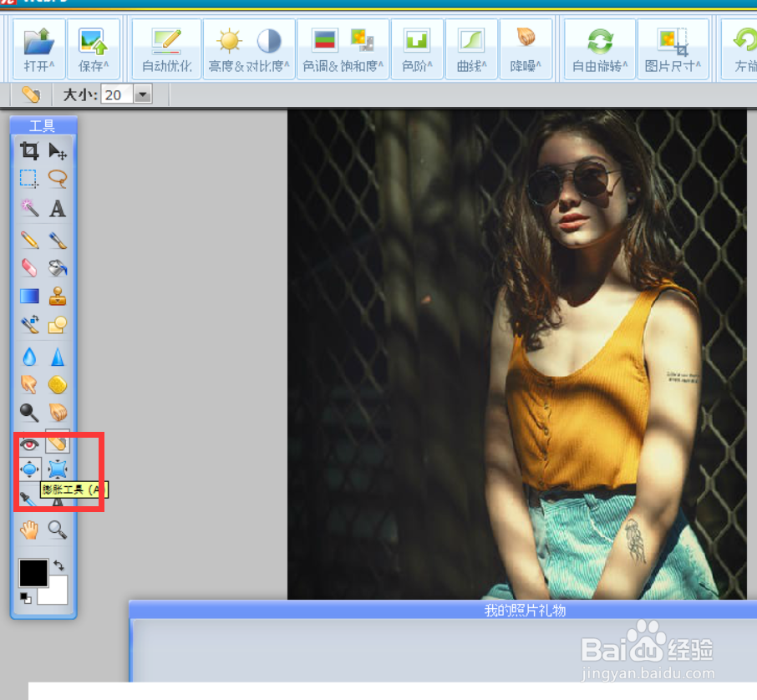
Task: Select the Blur water-drop tool
Action: (x=29, y=358)
